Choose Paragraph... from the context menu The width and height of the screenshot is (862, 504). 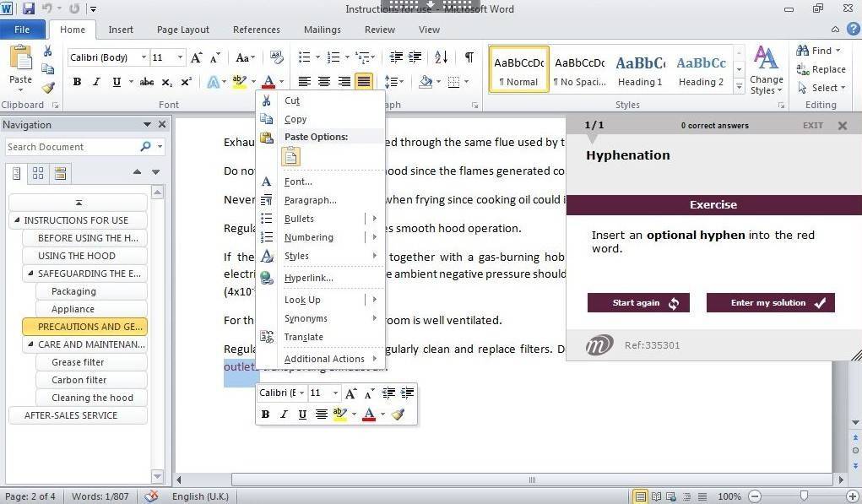point(310,200)
